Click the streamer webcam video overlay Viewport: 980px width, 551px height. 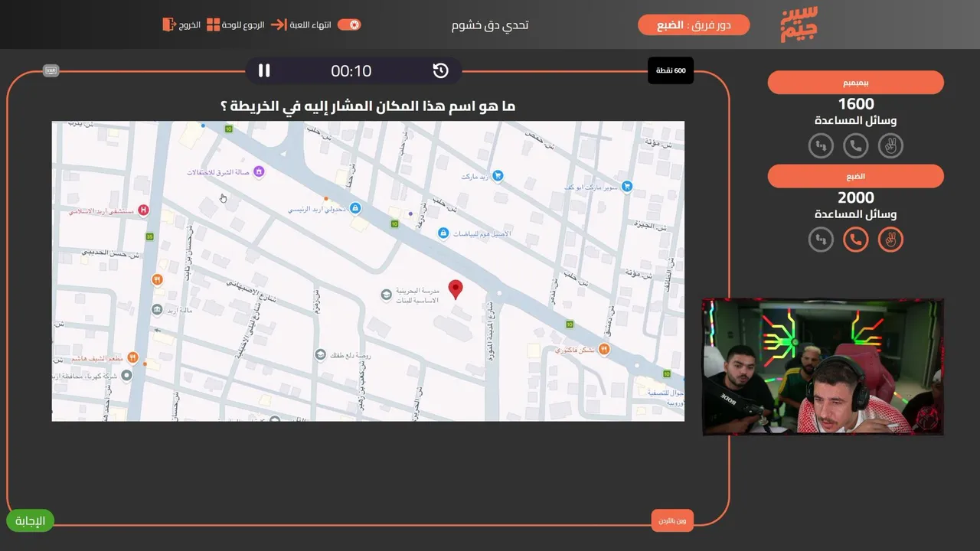pos(823,367)
